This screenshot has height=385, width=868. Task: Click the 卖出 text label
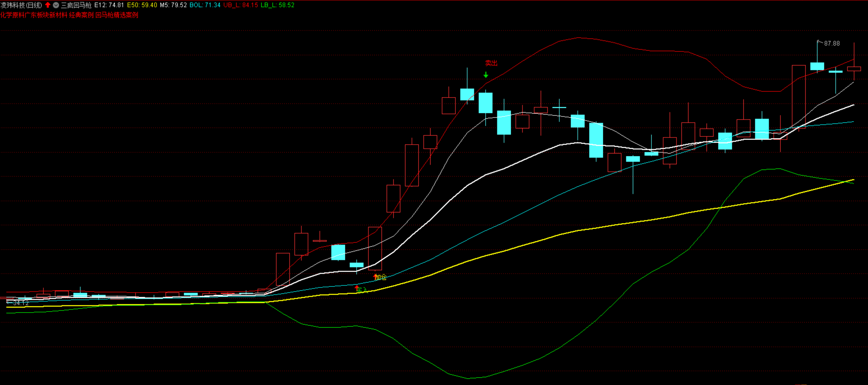491,63
